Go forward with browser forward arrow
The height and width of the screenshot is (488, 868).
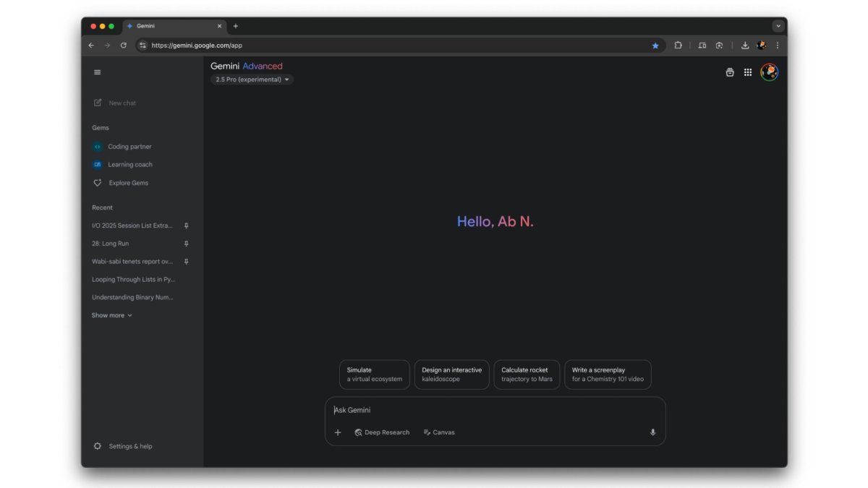point(107,45)
